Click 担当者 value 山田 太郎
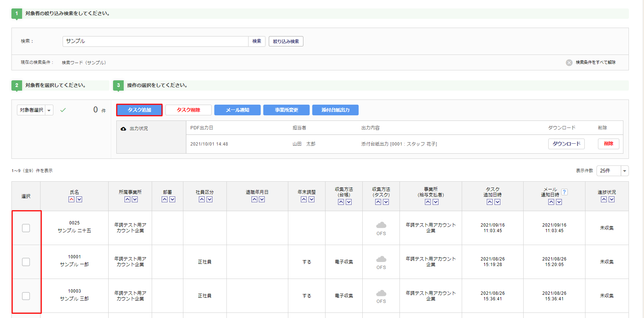Viewport: 644px width, 318px height. point(304,144)
